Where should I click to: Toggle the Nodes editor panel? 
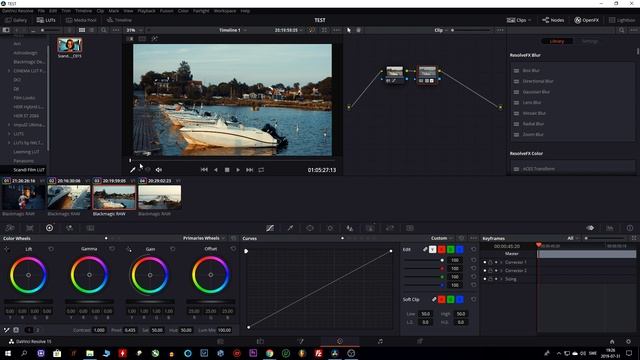point(553,20)
